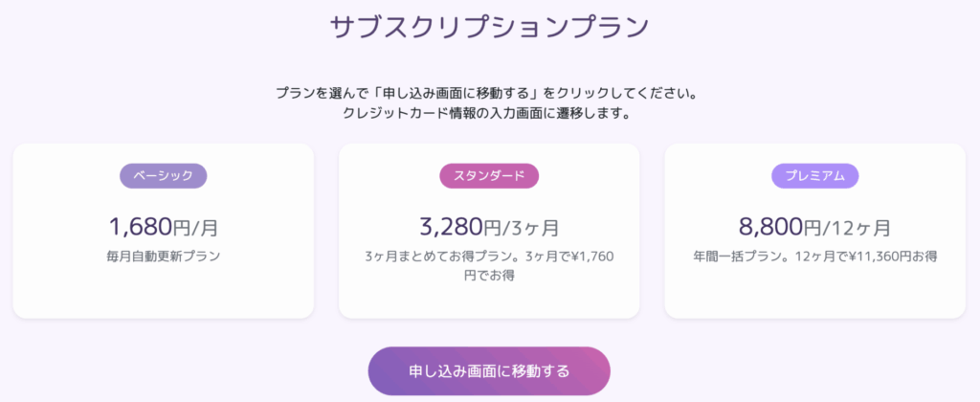The height and width of the screenshot is (402, 980).
Task: Click the ベーシック plan badge
Action: 163,176
